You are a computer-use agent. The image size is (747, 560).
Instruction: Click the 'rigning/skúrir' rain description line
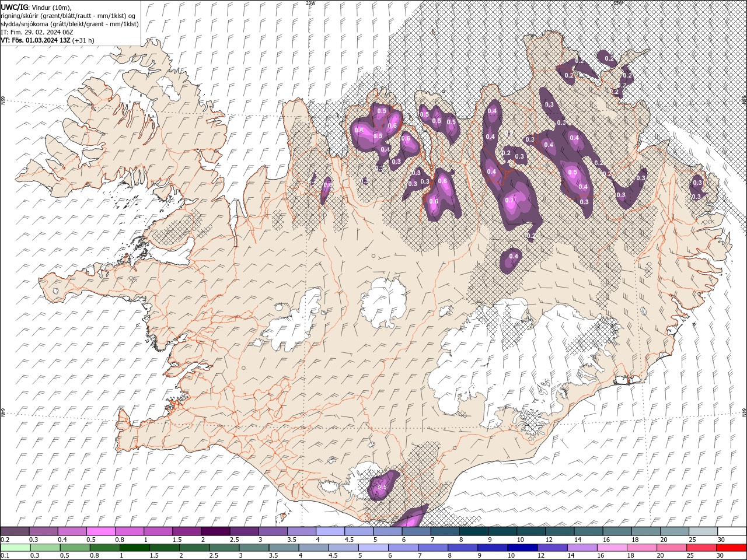(68, 16)
